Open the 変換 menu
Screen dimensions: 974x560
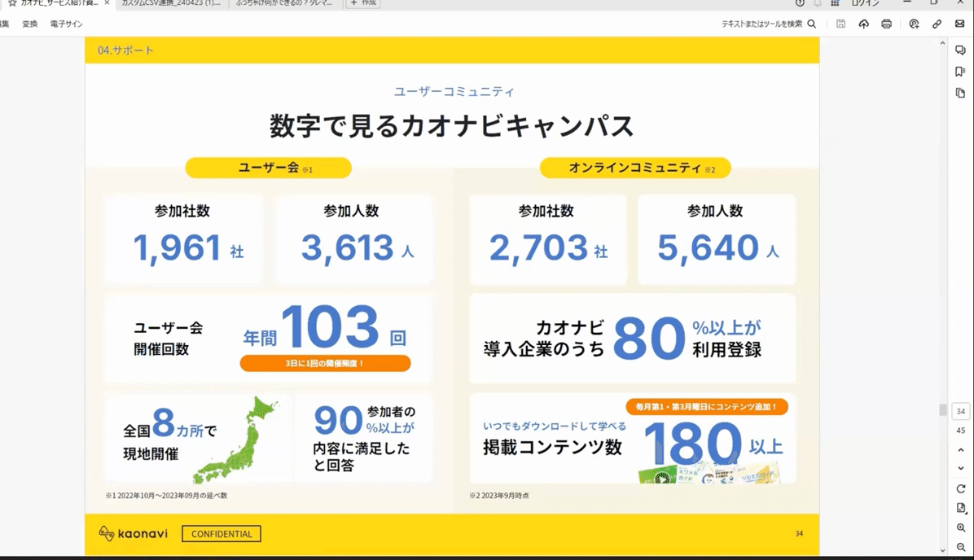point(30,24)
